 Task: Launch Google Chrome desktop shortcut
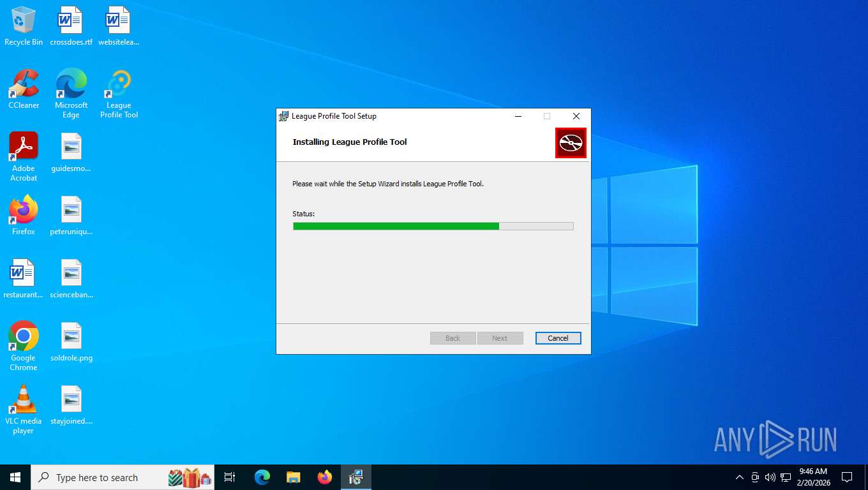pos(24,346)
